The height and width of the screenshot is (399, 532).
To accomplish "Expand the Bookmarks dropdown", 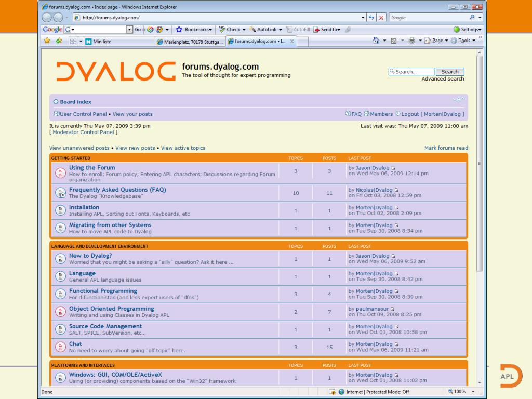I will point(210,30).
